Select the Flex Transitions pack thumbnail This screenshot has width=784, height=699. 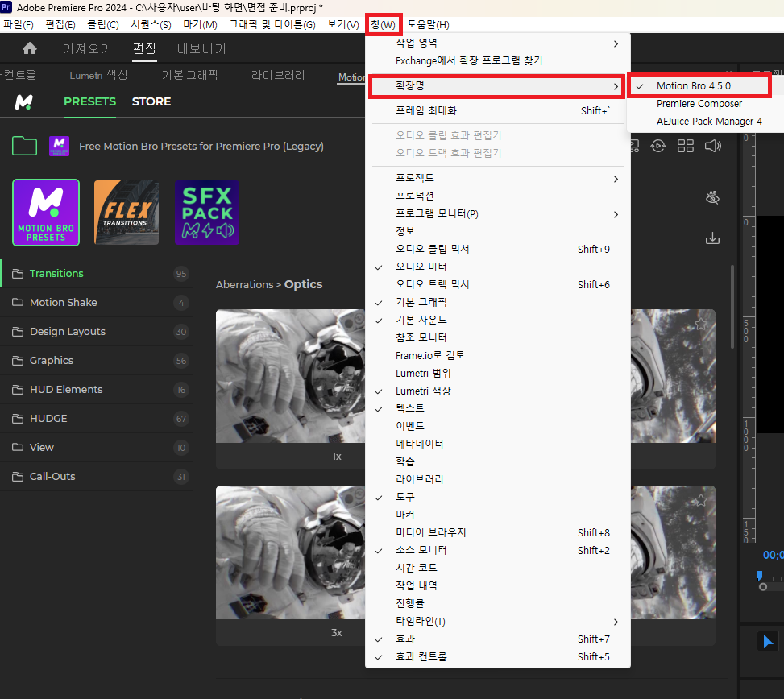click(x=127, y=213)
